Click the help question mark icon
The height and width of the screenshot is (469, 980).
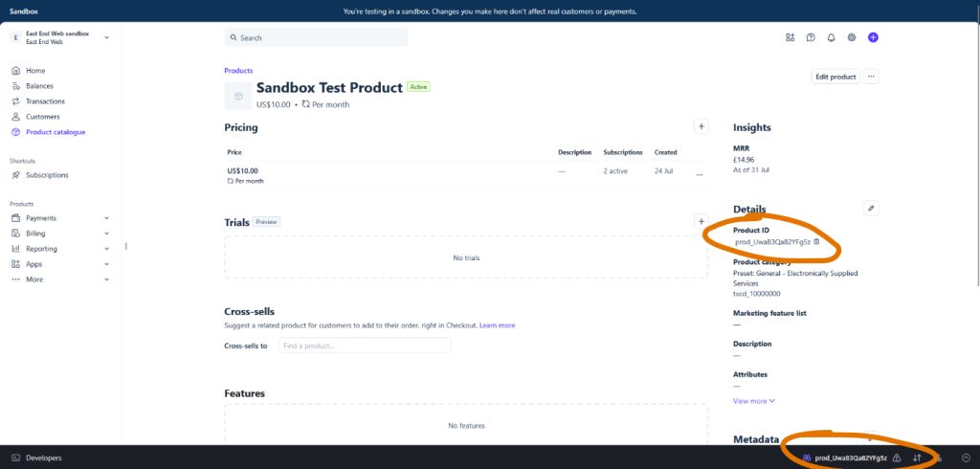pyautogui.click(x=811, y=37)
